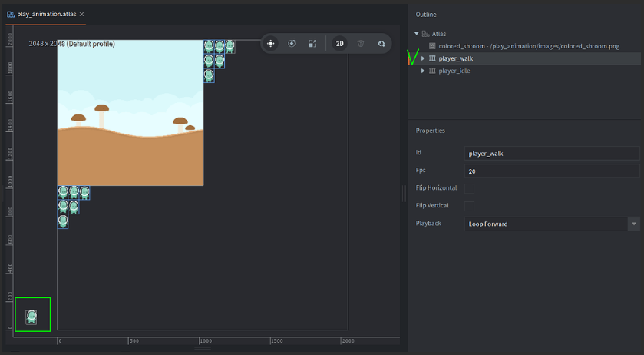Enable the Flip Vertical checkbox
The image size is (644, 355).
point(470,206)
